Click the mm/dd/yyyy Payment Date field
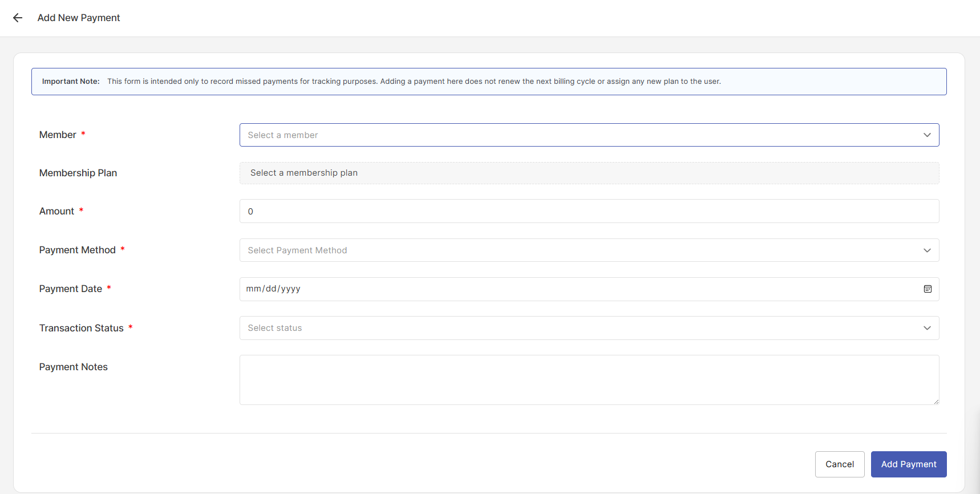This screenshot has height=494, width=980. click(x=589, y=289)
